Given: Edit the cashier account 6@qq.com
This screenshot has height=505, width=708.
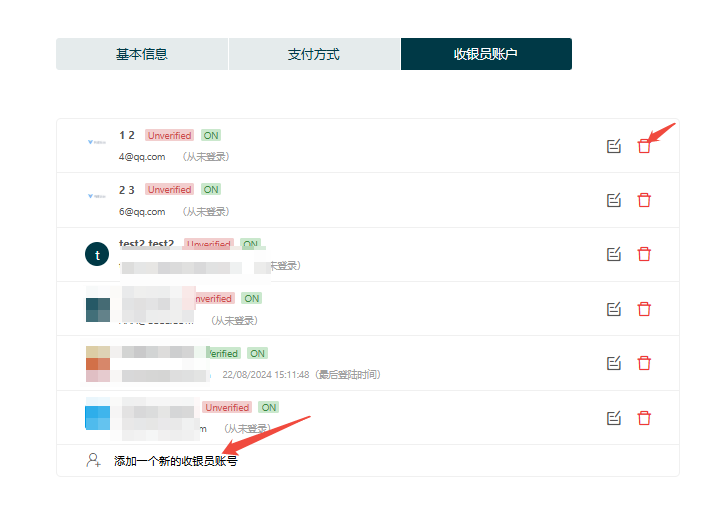Looking at the screenshot, I should (x=614, y=200).
